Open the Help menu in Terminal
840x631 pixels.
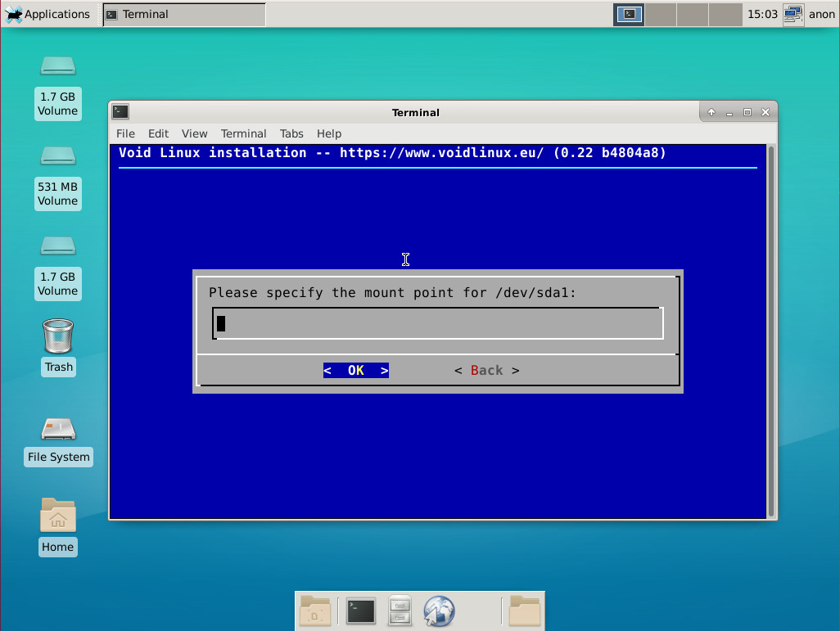[329, 133]
